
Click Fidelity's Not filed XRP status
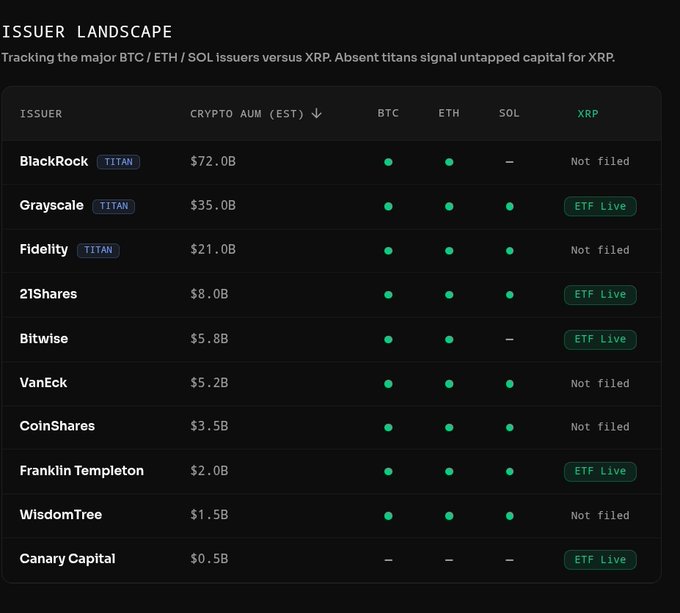[x=600, y=250]
